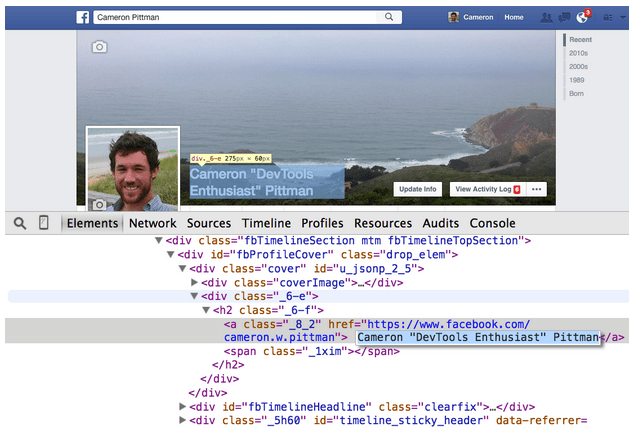Open the messages icon in Facebook header
The width and height of the screenshot is (636, 438).
click(x=564, y=17)
